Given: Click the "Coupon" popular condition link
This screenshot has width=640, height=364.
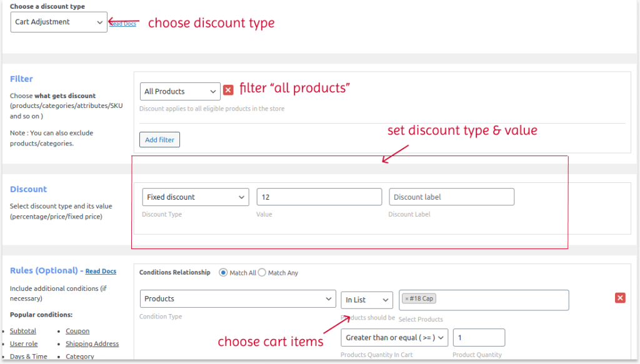Looking at the screenshot, I should 77,331.
